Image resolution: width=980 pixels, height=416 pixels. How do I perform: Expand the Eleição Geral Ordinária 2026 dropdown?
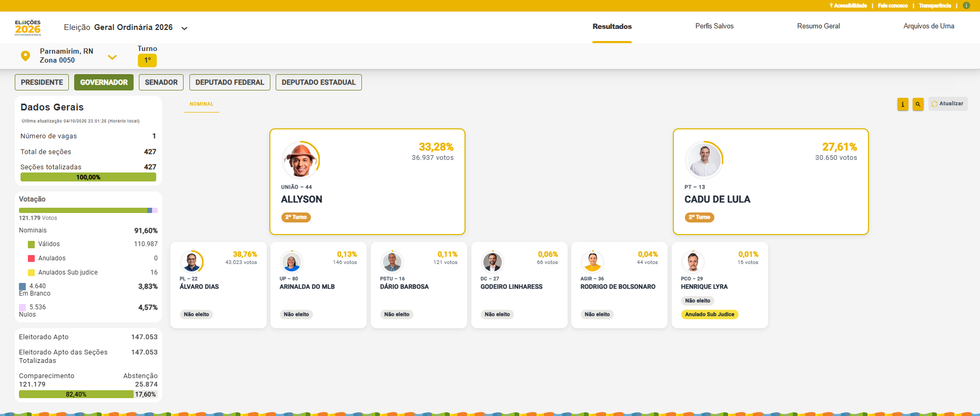[184, 28]
